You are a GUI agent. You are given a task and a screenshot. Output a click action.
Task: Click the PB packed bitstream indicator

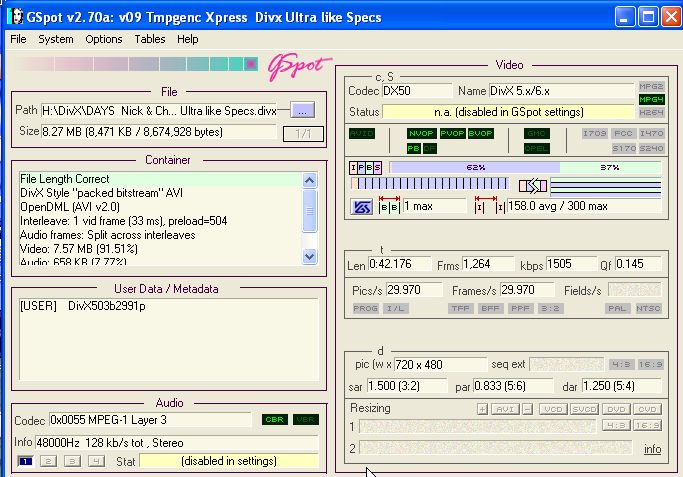coord(413,149)
